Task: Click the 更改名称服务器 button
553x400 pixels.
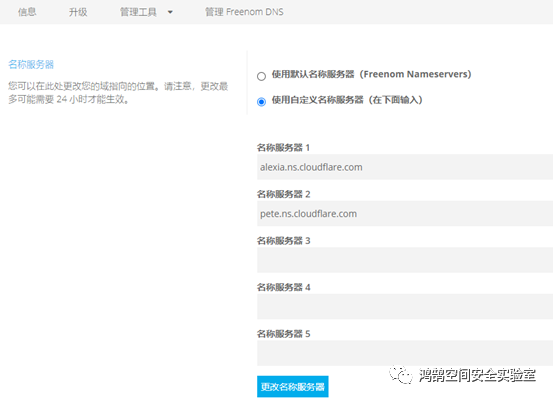Action: point(293,387)
